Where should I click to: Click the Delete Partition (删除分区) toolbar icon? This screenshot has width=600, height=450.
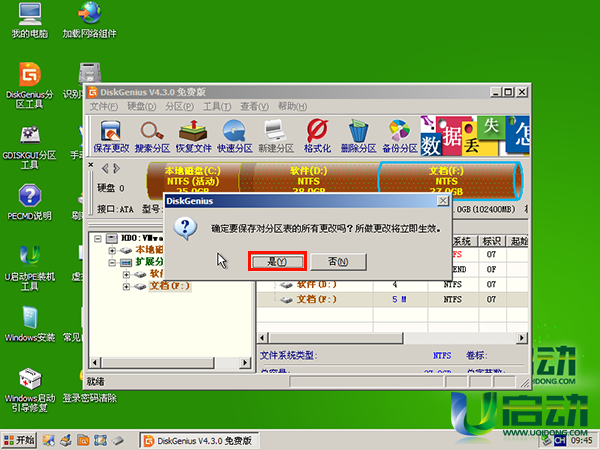[359, 135]
